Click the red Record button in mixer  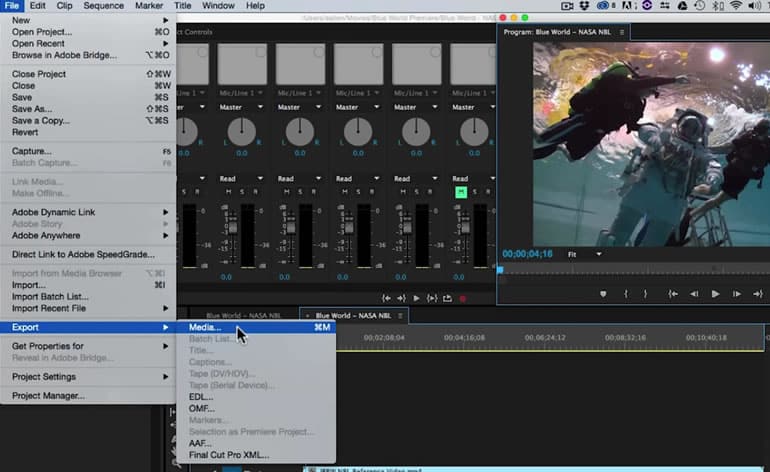[x=463, y=298]
